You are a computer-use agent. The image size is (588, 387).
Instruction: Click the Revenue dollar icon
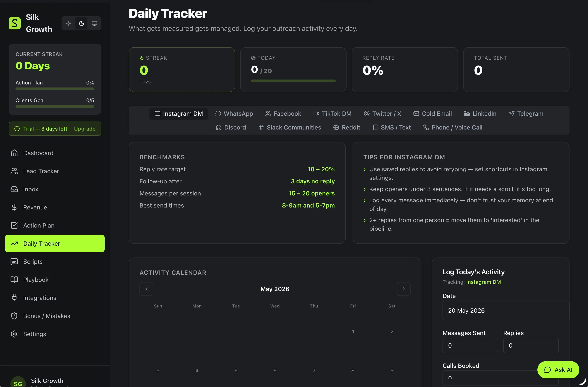[14, 207]
